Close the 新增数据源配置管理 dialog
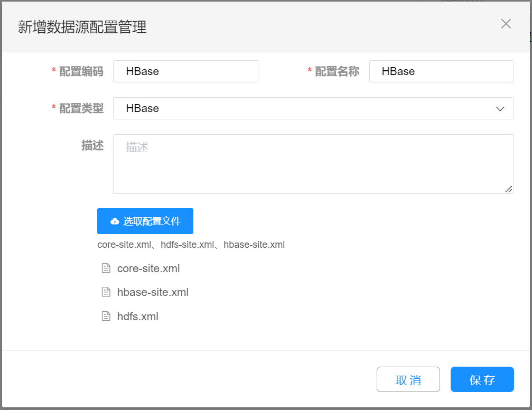 point(506,24)
